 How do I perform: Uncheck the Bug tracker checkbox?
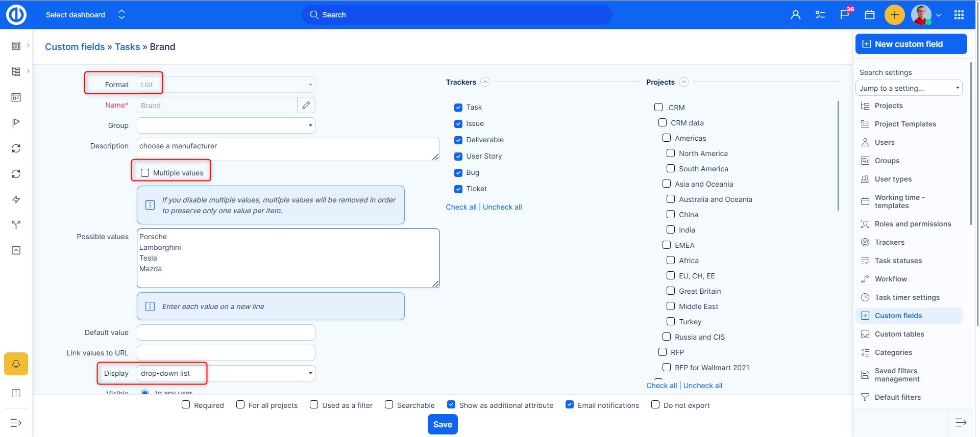coord(458,173)
